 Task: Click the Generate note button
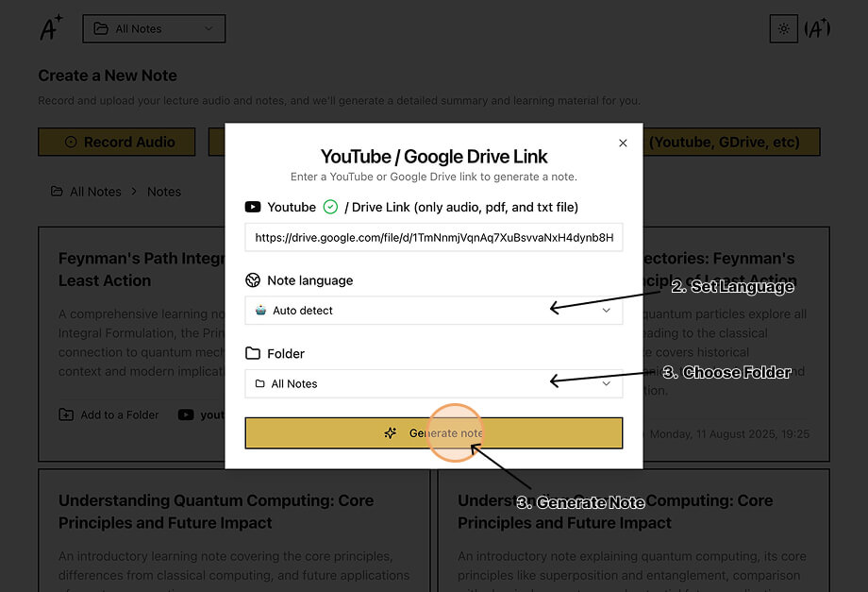coord(433,433)
